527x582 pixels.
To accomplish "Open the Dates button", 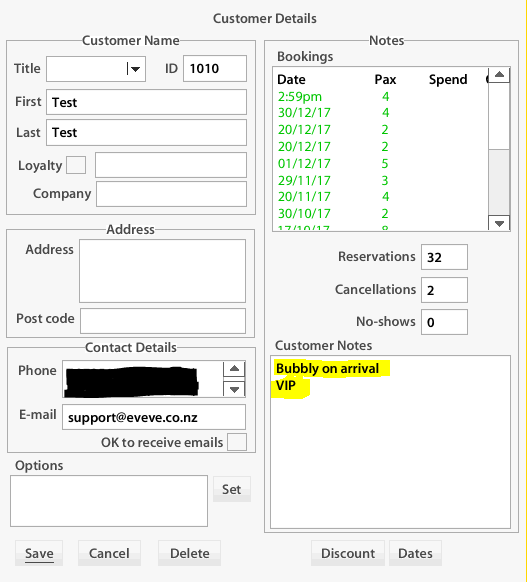I will pos(415,553).
